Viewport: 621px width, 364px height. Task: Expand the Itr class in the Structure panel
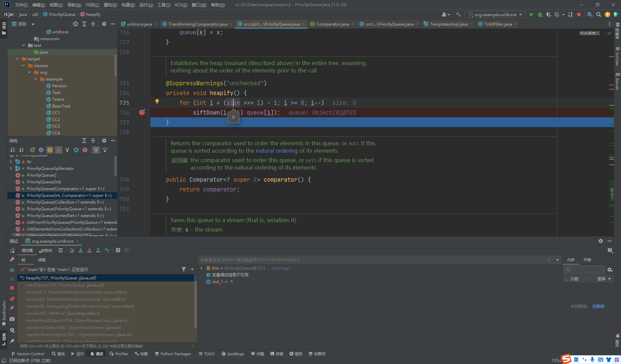coord(11,162)
